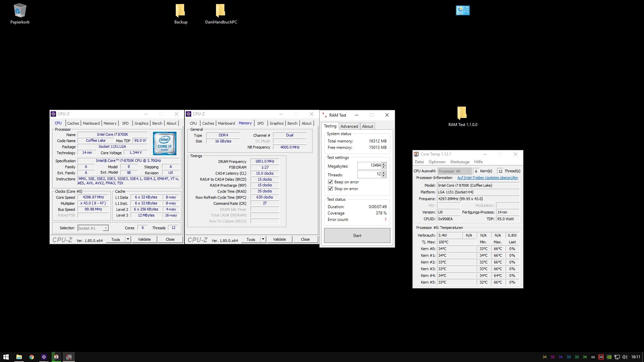Open Graphics tab in CPU-Z Memory window
The width and height of the screenshot is (644, 362).
276,123
